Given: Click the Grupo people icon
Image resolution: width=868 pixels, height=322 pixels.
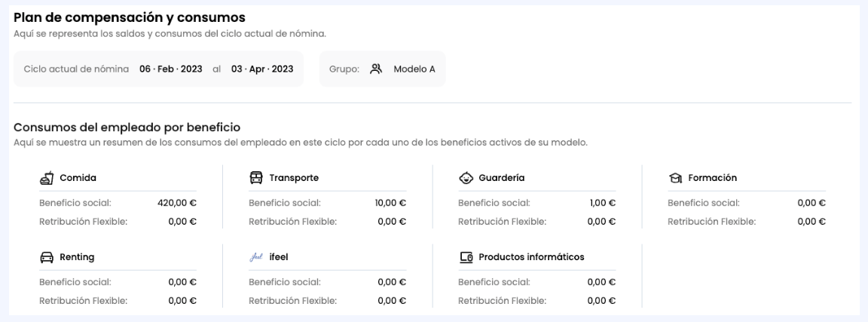Looking at the screenshot, I should pos(376,69).
